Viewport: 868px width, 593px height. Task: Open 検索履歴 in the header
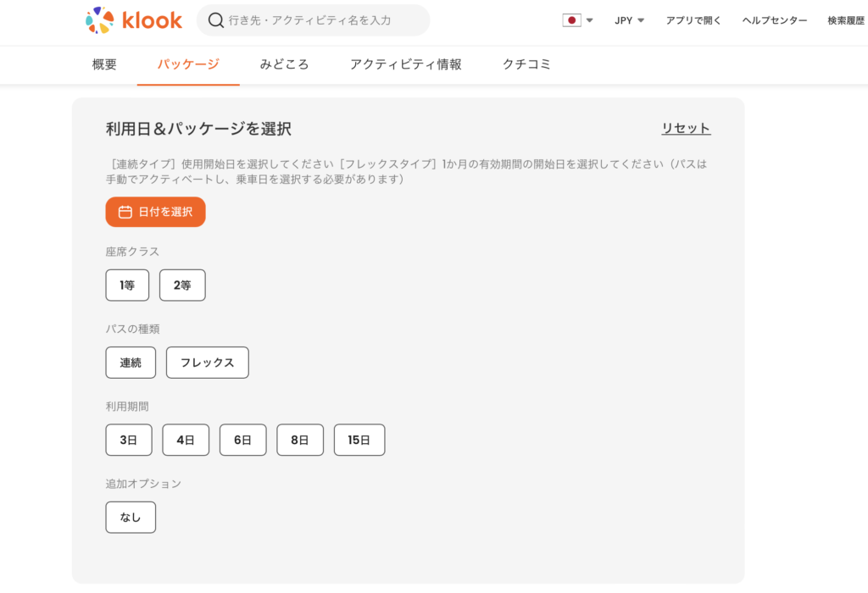click(846, 20)
